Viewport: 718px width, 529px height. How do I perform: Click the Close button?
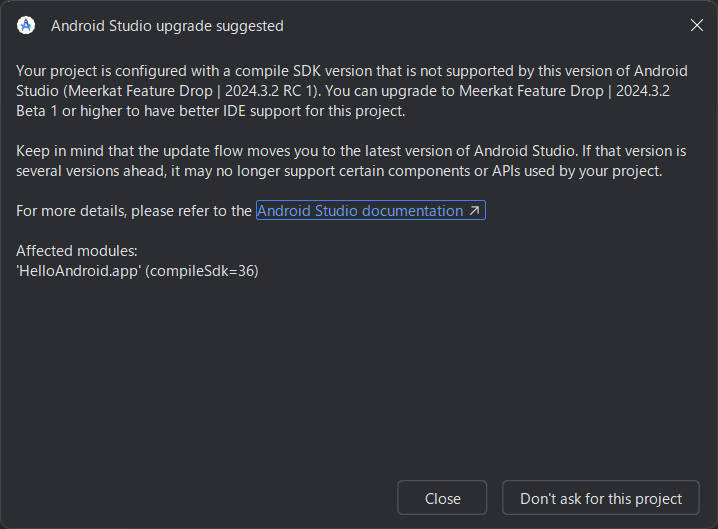[442, 498]
